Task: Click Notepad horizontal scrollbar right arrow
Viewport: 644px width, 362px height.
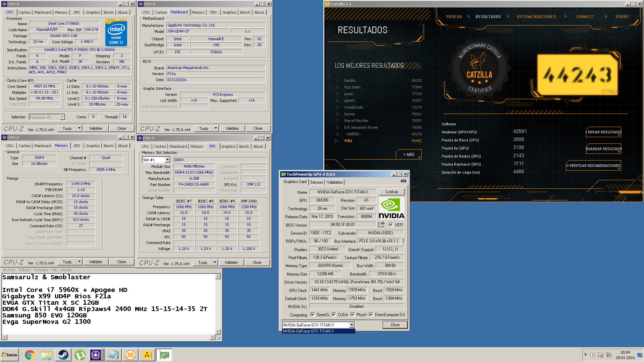Action: click(213, 337)
